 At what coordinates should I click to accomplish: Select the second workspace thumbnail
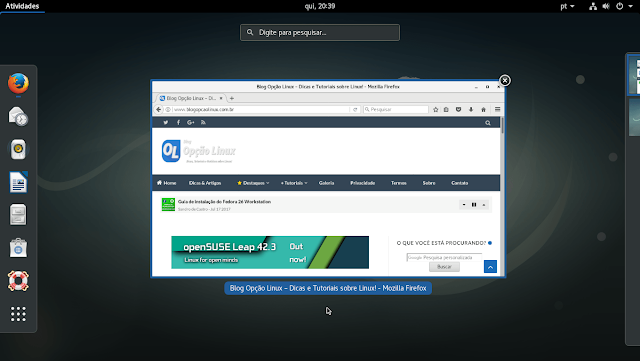(x=634, y=118)
